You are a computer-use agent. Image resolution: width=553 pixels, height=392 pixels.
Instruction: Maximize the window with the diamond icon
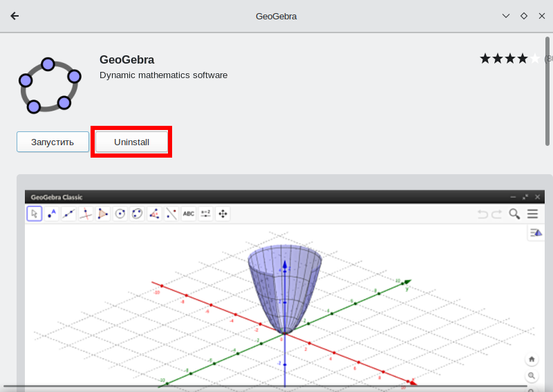(524, 16)
